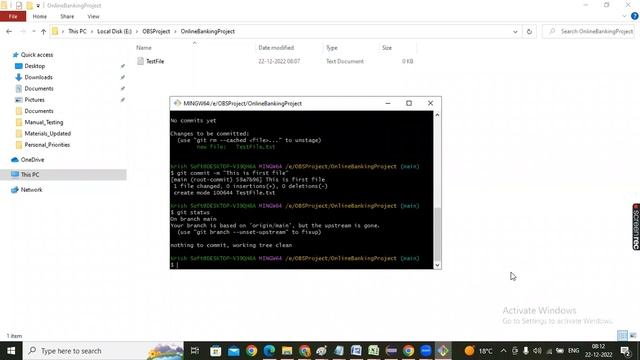Select Network in navigation pane
This screenshot has height=360, width=640.
pyautogui.click(x=31, y=190)
